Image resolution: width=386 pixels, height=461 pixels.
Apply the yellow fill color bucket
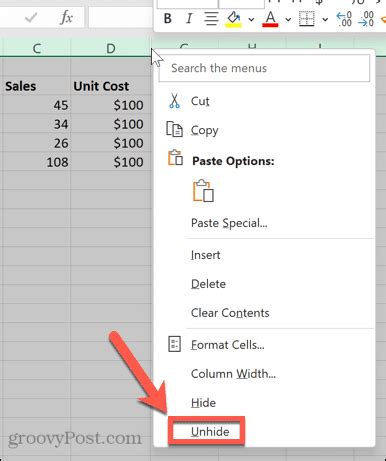(234, 19)
